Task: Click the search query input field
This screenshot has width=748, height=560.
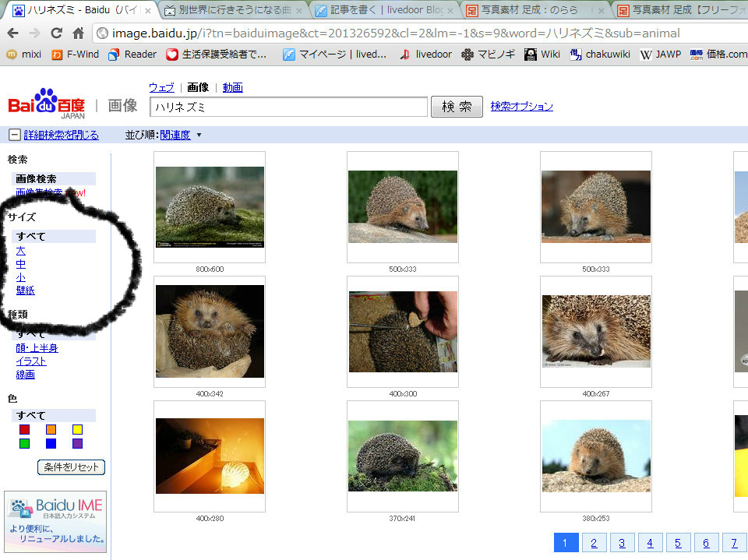Action: 288,107
